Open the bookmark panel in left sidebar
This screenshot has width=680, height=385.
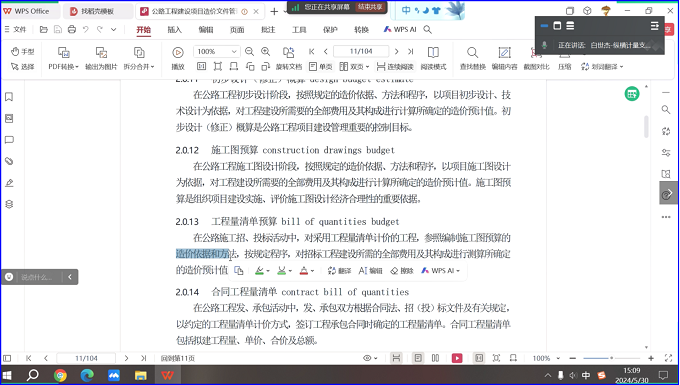9,97
